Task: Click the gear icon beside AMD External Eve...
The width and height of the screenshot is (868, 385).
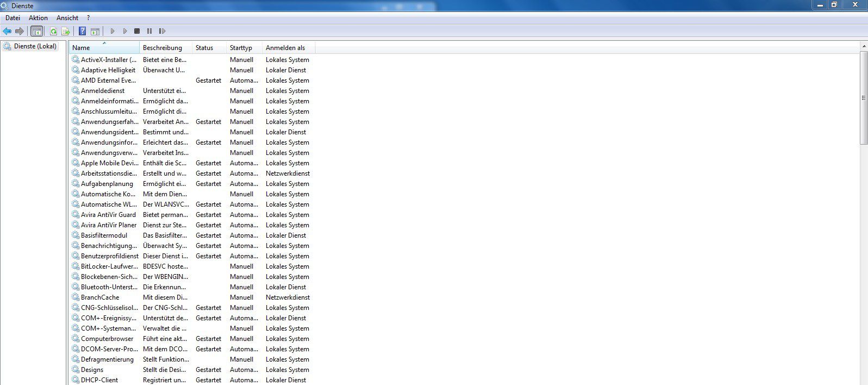Action: (x=76, y=80)
